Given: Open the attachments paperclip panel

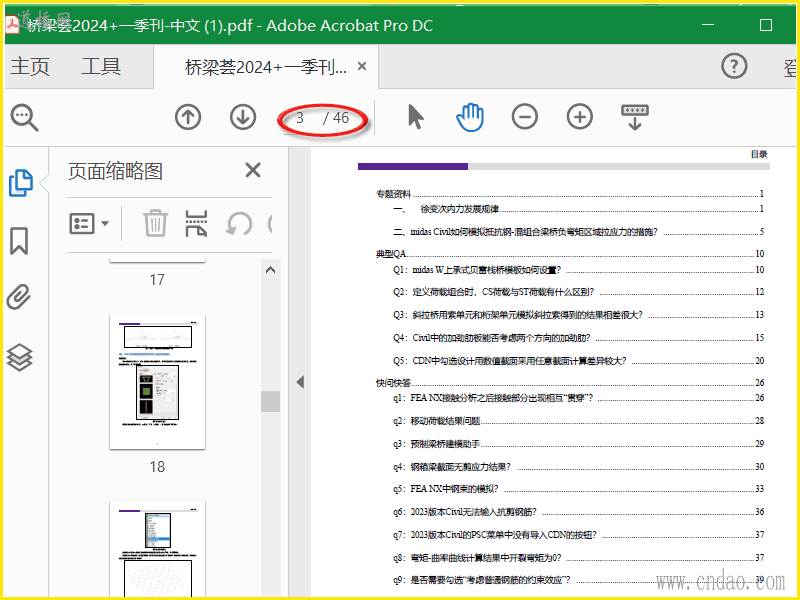Looking at the screenshot, I should click(19, 297).
